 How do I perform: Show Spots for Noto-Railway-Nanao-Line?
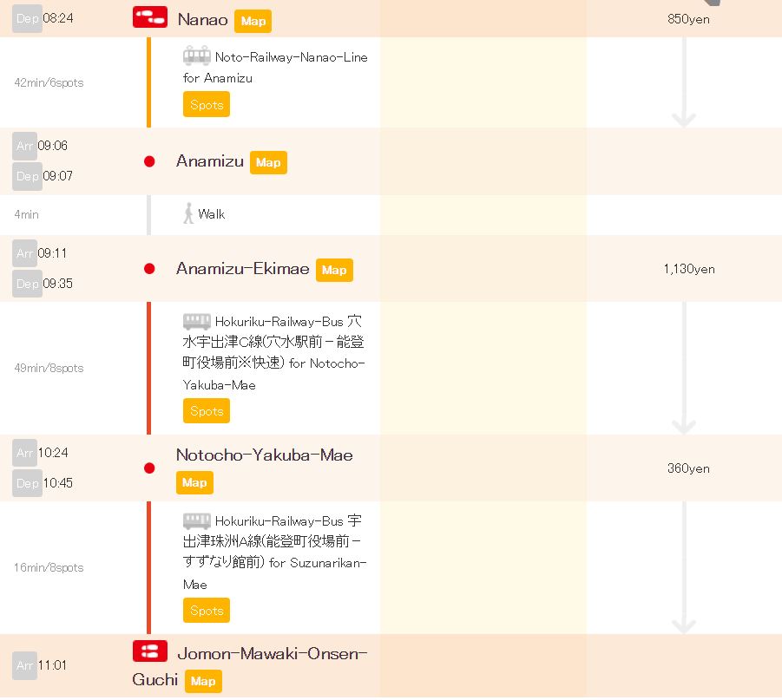point(207,105)
